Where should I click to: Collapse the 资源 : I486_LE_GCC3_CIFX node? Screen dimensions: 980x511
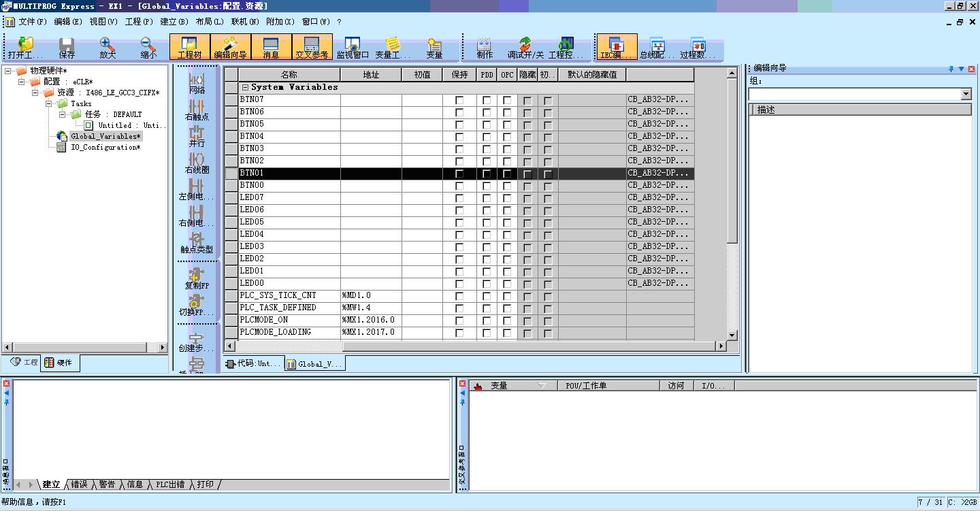pos(35,93)
